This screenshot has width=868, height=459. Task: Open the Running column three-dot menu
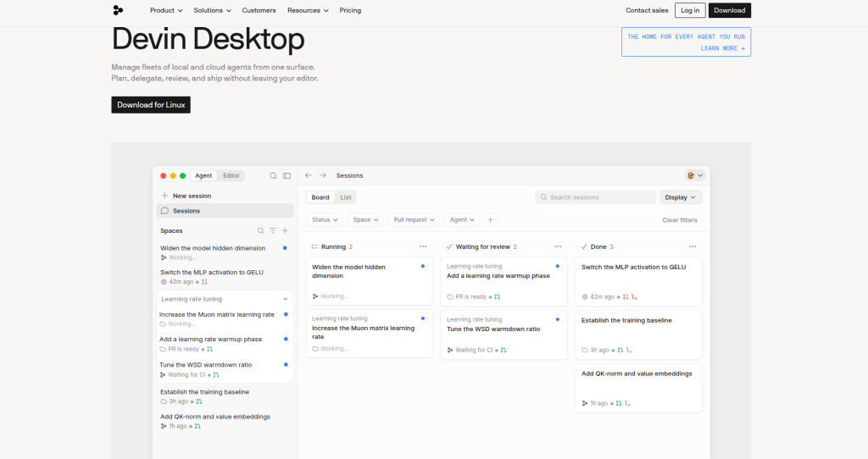(423, 246)
